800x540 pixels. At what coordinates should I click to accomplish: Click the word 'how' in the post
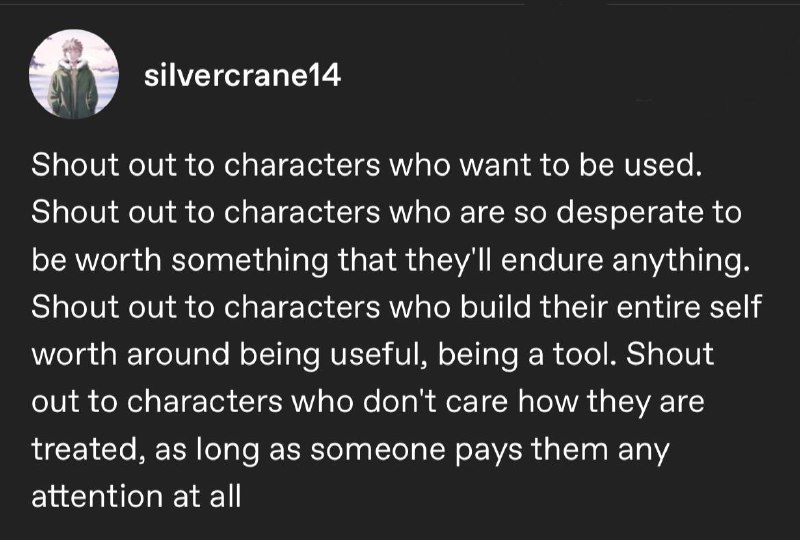click(548, 401)
